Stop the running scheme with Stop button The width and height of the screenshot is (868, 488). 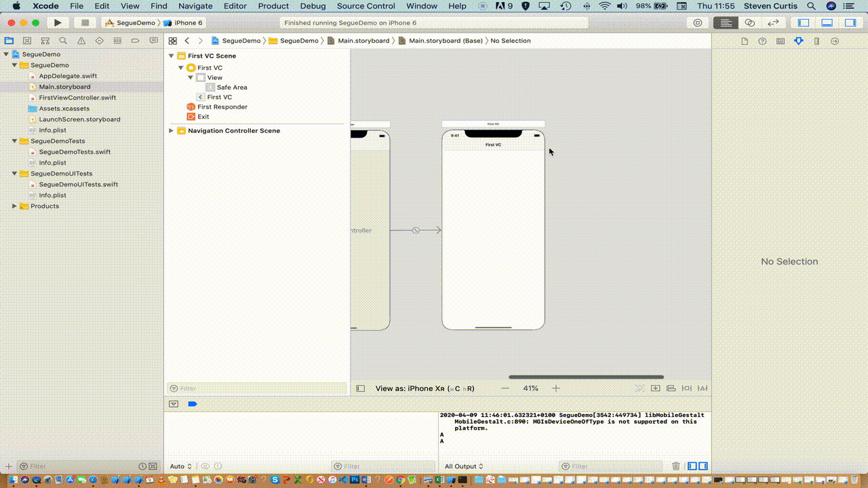85,22
